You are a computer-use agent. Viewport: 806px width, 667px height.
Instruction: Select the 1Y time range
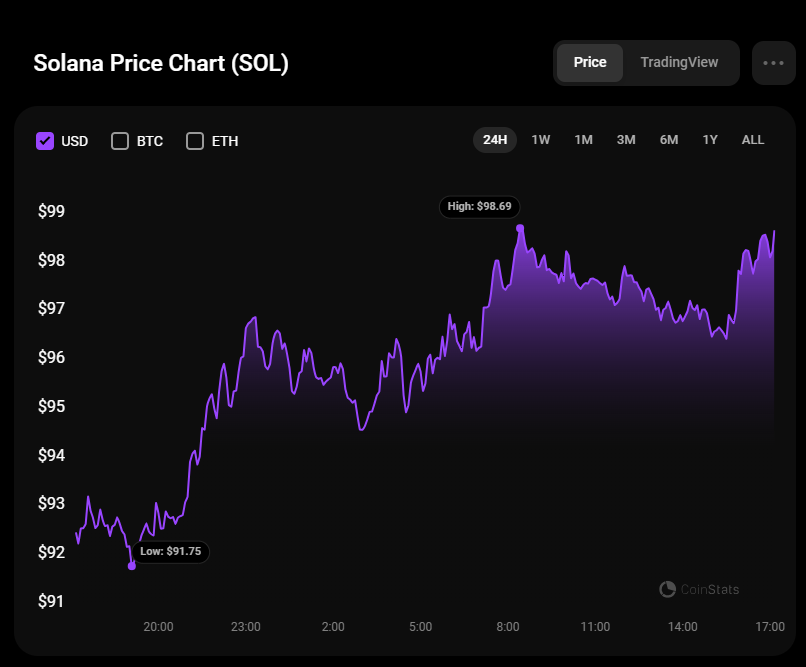pyautogui.click(x=710, y=140)
